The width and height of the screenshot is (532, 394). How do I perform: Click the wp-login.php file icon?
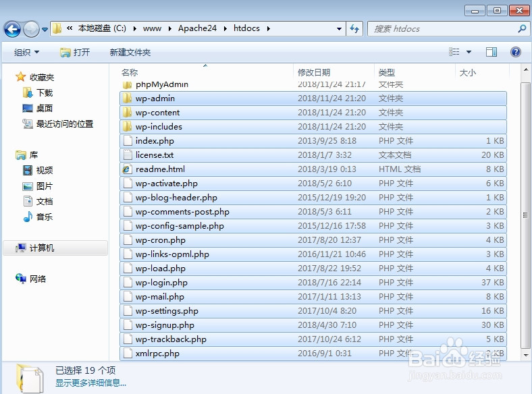coord(128,283)
